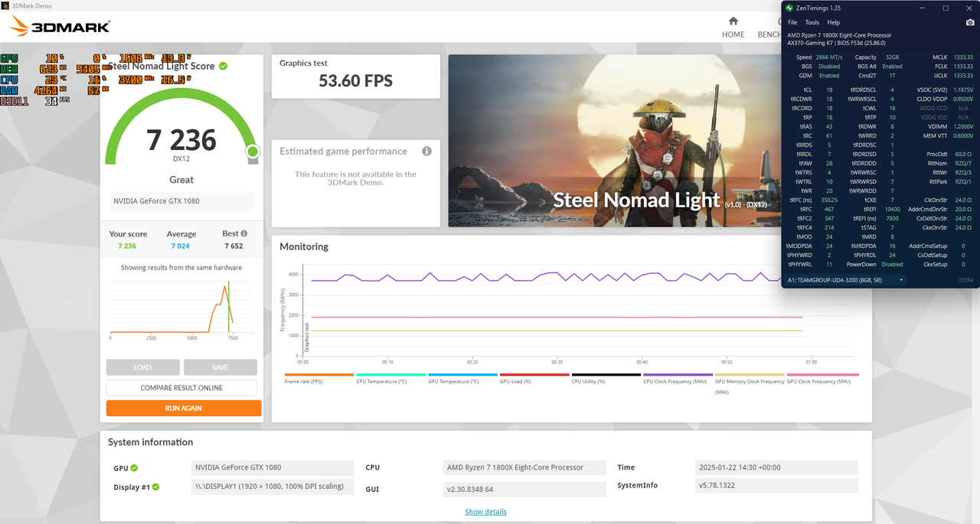Screen dimensions: 980x524
Task: Click score gauge end marker
Action: pos(253,152)
